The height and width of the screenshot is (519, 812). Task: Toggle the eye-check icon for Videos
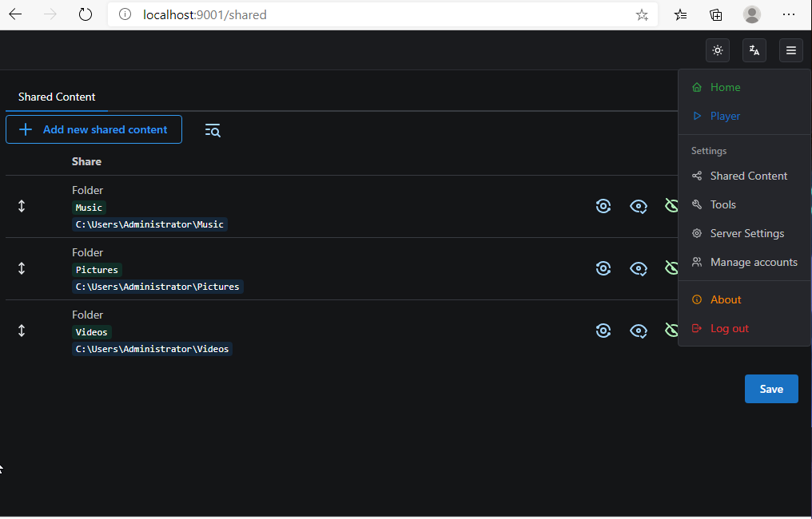click(x=639, y=330)
